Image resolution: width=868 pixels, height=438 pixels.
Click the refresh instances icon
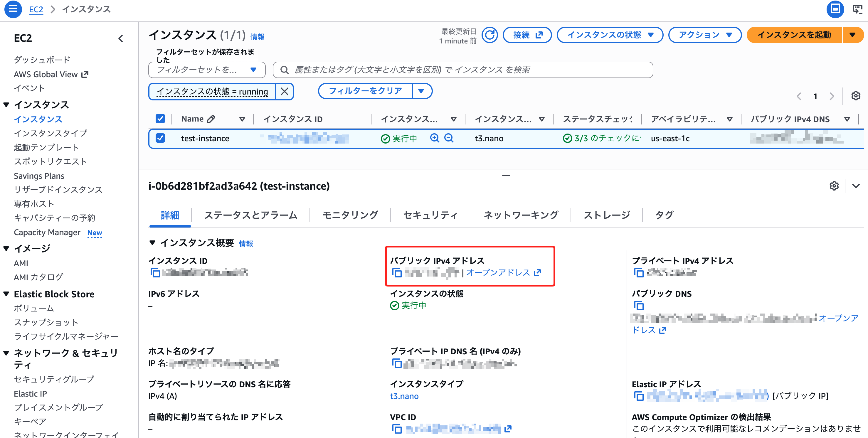pyautogui.click(x=489, y=35)
